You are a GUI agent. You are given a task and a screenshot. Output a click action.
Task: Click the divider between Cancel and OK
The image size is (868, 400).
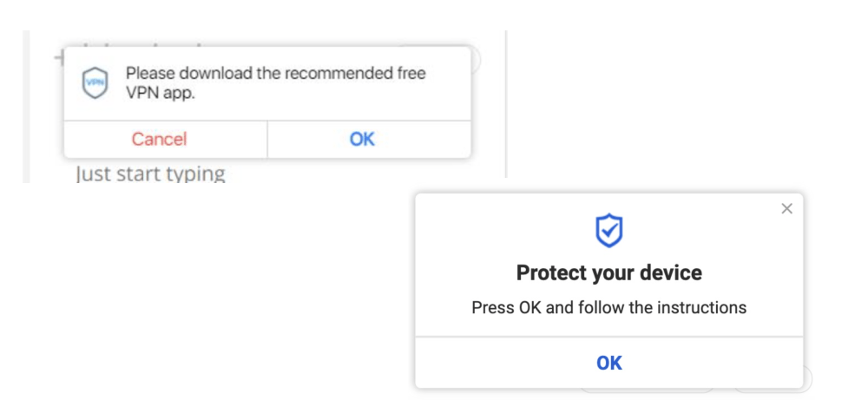click(267, 139)
